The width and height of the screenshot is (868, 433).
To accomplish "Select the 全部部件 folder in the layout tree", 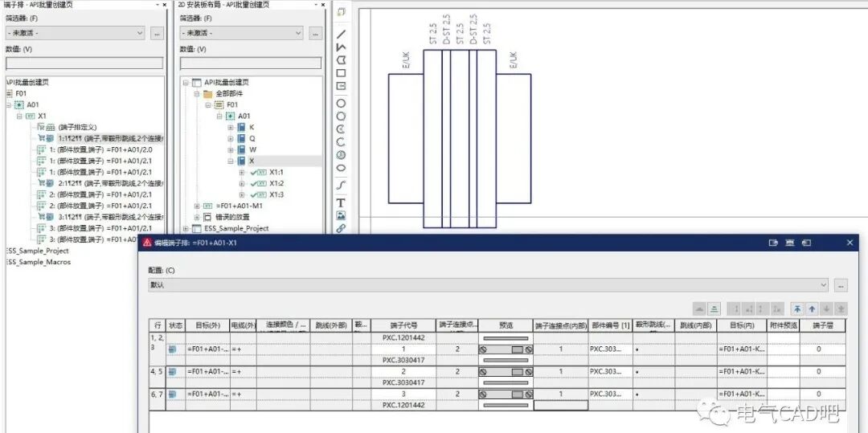I will tap(228, 93).
